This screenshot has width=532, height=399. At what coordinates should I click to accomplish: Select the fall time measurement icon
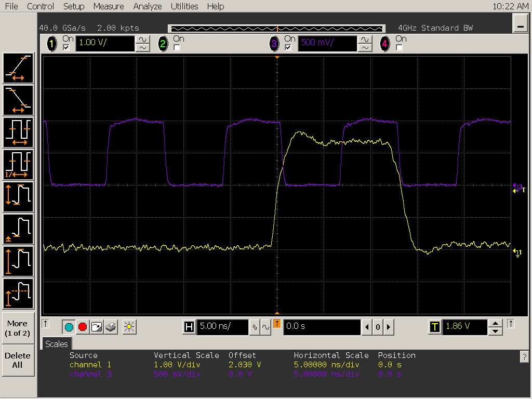pos(18,100)
